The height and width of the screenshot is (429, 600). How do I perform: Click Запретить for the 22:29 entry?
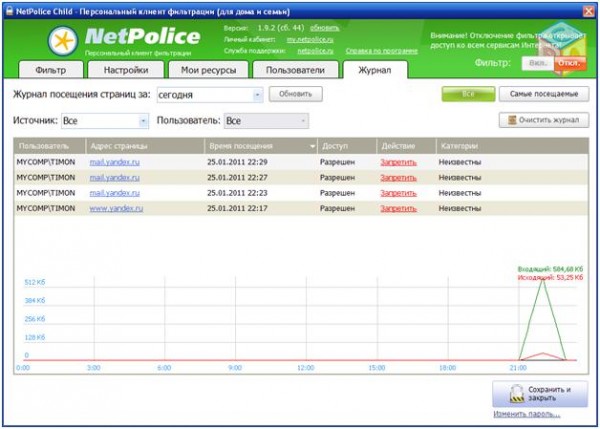398,162
